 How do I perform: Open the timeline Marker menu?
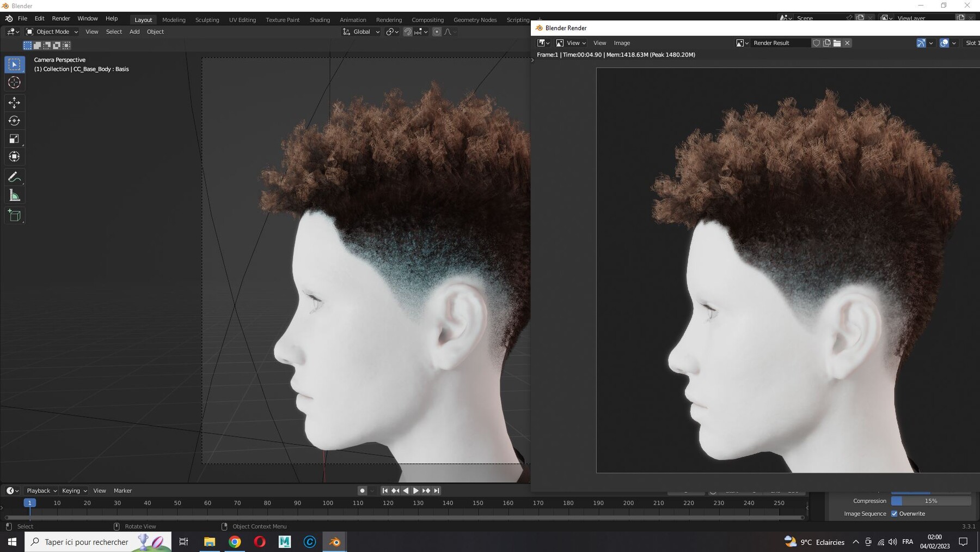(x=122, y=491)
